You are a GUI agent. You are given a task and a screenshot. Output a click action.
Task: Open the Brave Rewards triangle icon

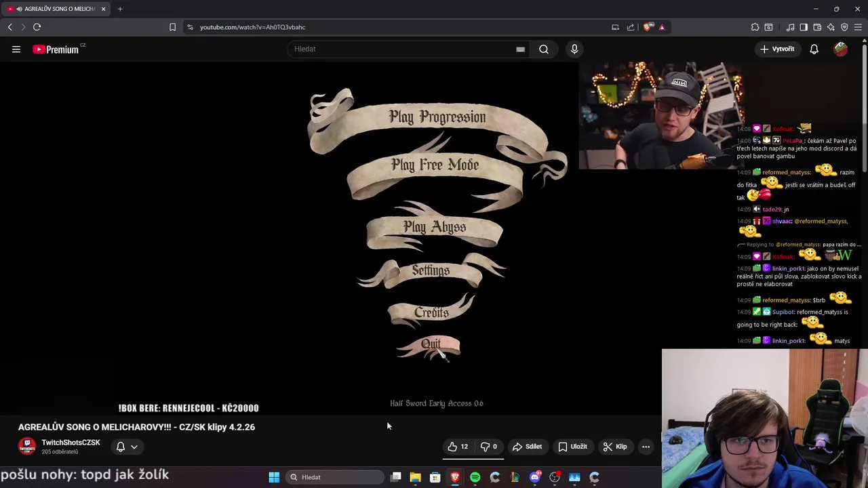662,27
